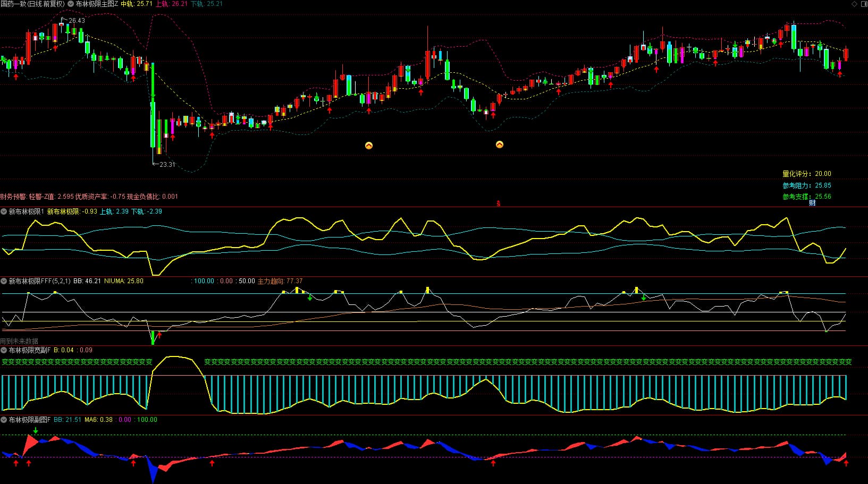The width and height of the screenshot is (868, 484).
Task: Expand the 布林极限宽副F indicator dropdown
Action: pyautogui.click(x=4, y=350)
